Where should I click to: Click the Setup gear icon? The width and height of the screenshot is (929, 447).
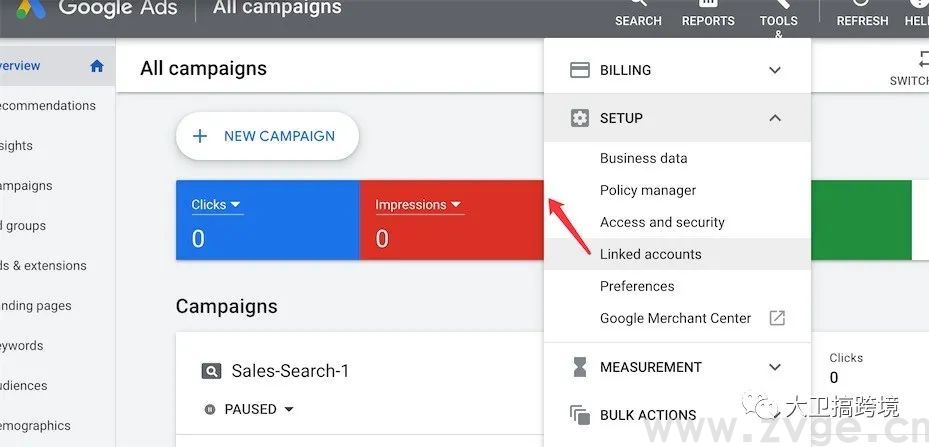pyautogui.click(x=579, y=118)
